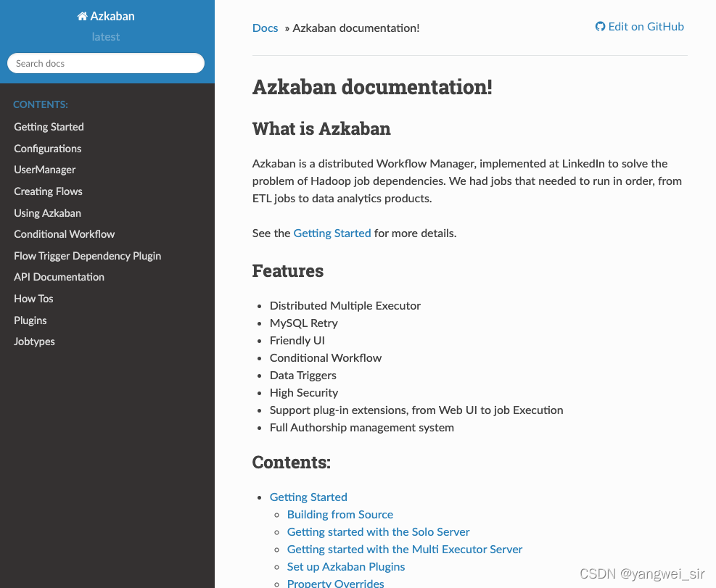Focus the Search docs input field

(106, 63)
